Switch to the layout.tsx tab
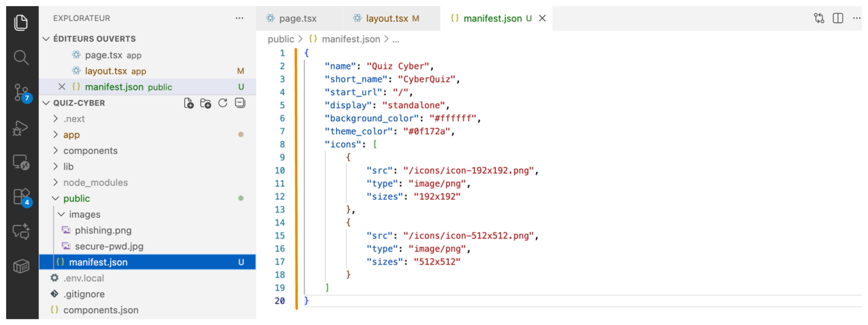Image resolution: width=868 pixels, height=325 pixels. click(x=387, y=18)
